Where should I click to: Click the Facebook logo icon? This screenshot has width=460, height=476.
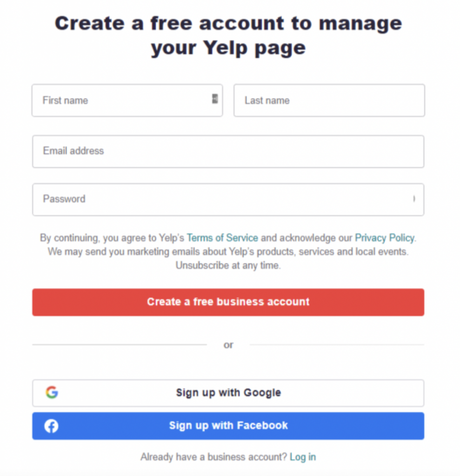[51, 426]
